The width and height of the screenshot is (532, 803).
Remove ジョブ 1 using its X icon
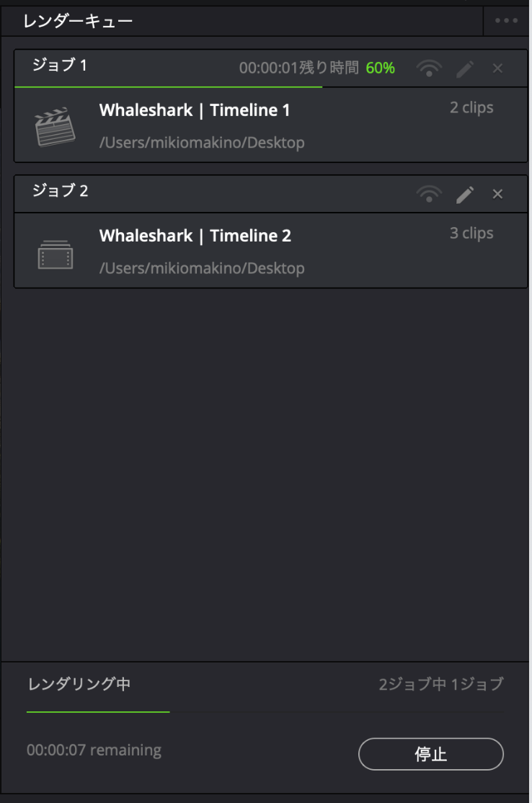click(x=497, y=68)
